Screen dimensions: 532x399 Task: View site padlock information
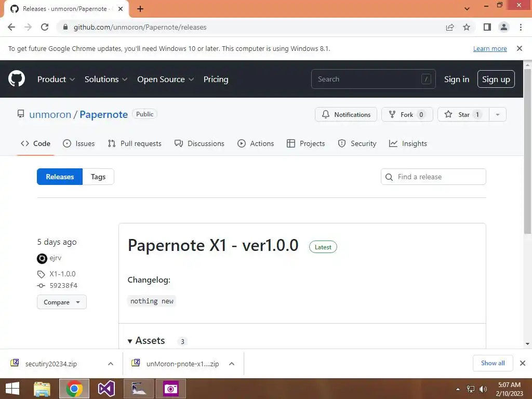[x=65, y=27]
